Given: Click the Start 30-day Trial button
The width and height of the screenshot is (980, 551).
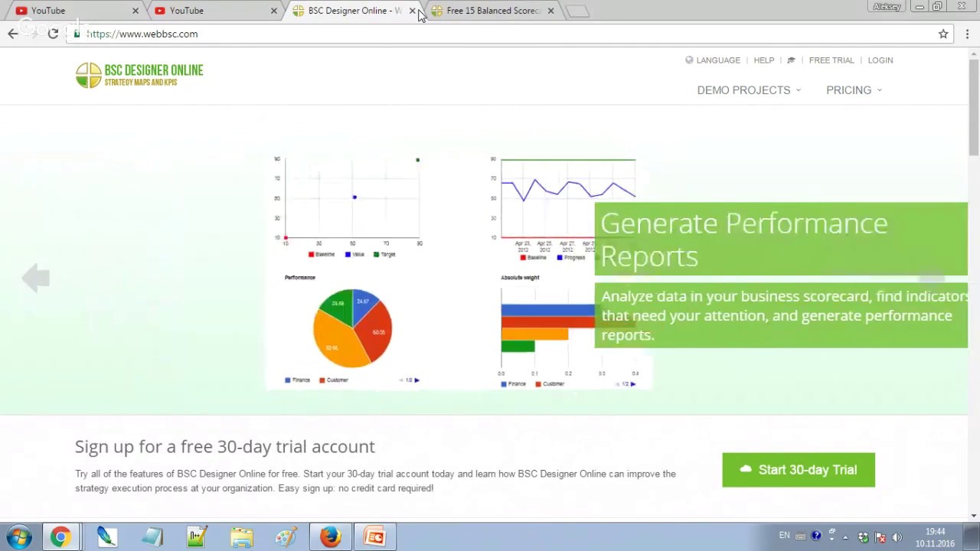Looking at the screenshot, I should [799, 470].
